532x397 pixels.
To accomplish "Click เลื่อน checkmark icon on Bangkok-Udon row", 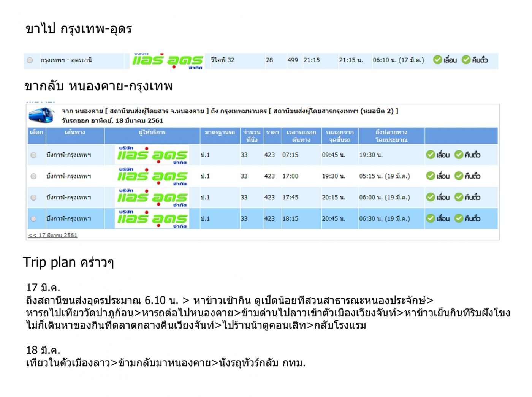I will coord(438,60).
